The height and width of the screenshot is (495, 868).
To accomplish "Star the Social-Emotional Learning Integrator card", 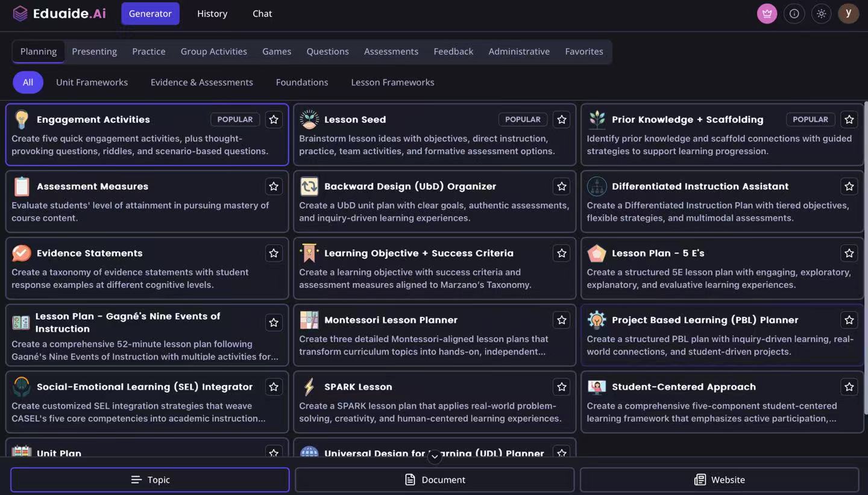I will tap(274, 387).
